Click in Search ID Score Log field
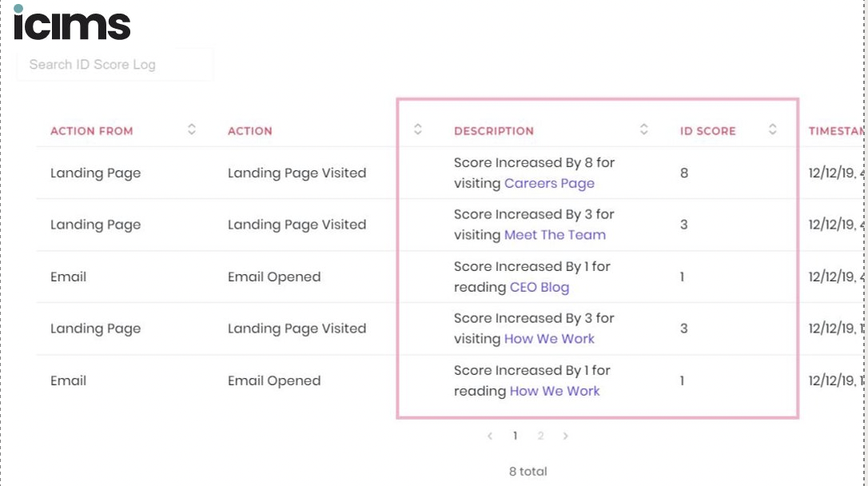Image resolution: width=868 pixels, height=486 pixels. (x=114, y=65)
